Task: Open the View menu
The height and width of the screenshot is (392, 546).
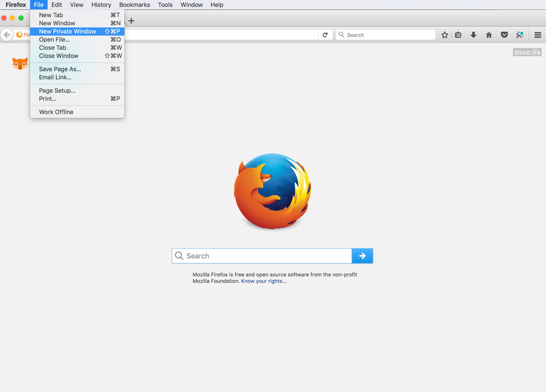Action: tap(77, 5)
